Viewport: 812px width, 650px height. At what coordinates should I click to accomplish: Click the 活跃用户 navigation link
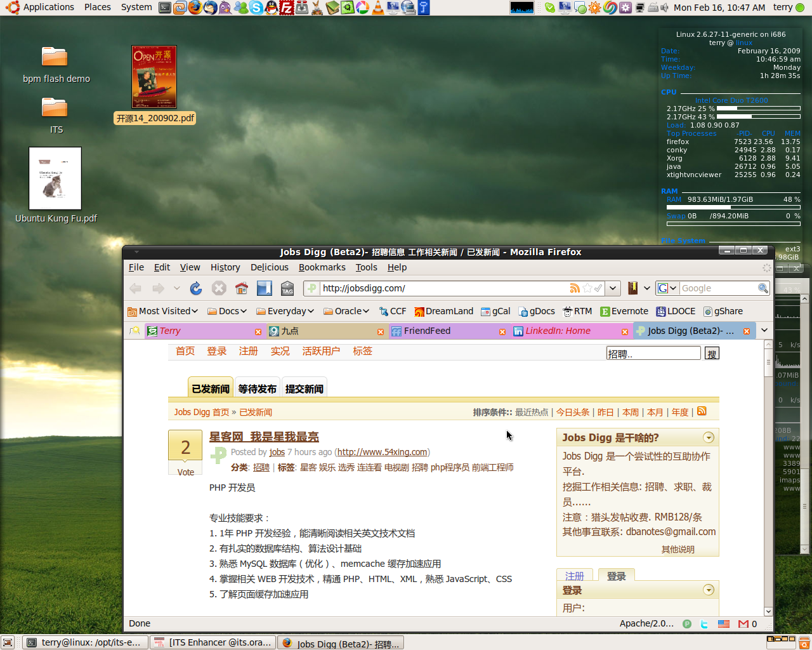321,351
